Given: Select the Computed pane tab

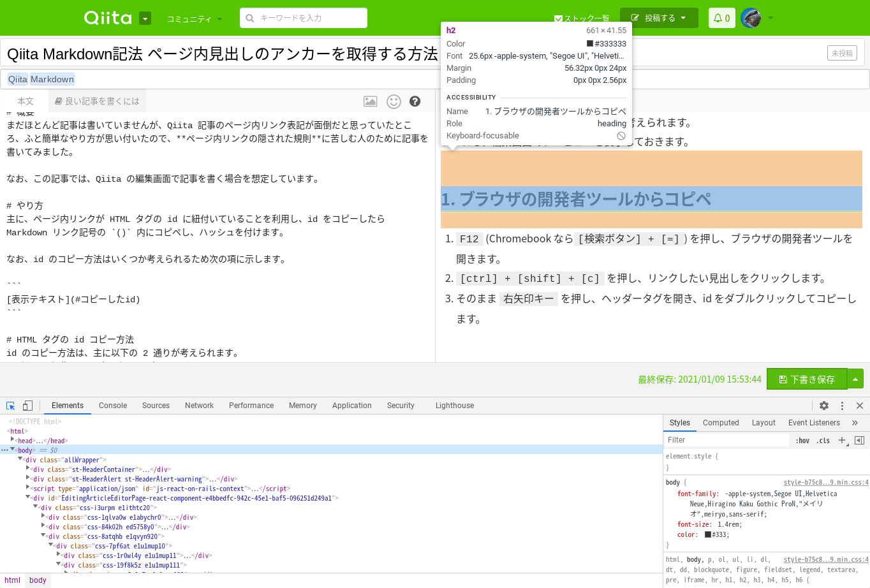Looking at the screenshot, I should [721, 423].
